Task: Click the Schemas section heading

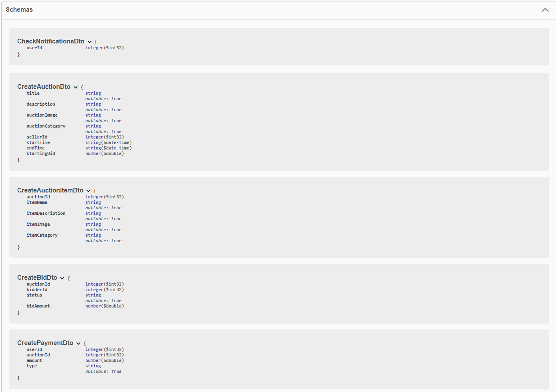Action: pos(19,10)
